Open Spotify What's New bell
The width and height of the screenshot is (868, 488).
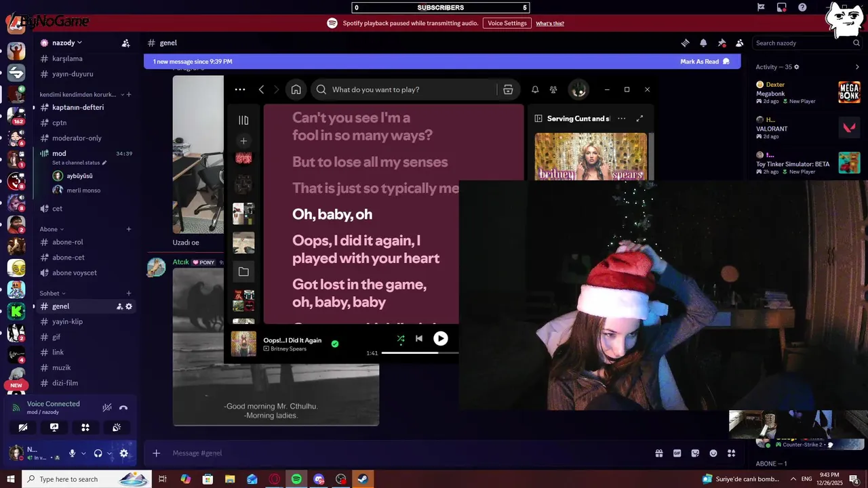tap(535, 89)
